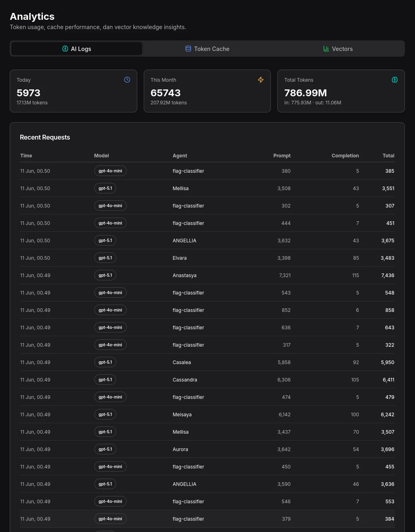Click the gpt-5.1 badge in the Anastasya row

[105, 276]
